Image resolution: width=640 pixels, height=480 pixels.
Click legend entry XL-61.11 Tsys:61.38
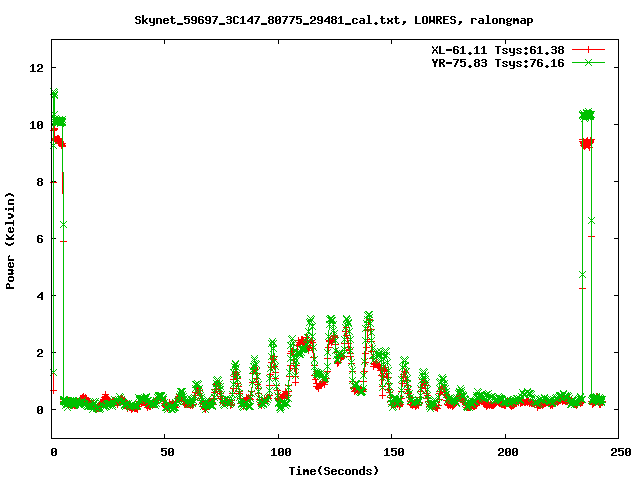[498, 50]
